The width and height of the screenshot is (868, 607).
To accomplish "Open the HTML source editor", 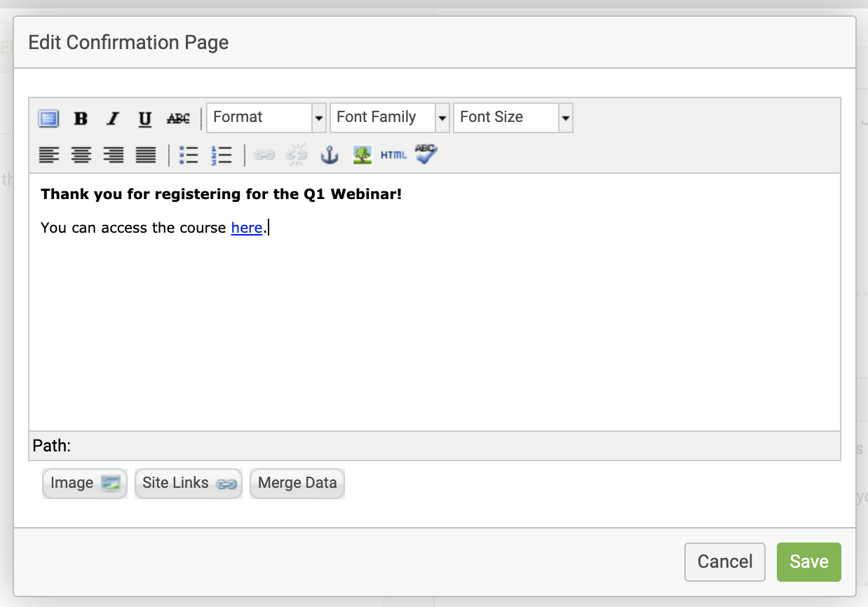I will coord(393,155).
